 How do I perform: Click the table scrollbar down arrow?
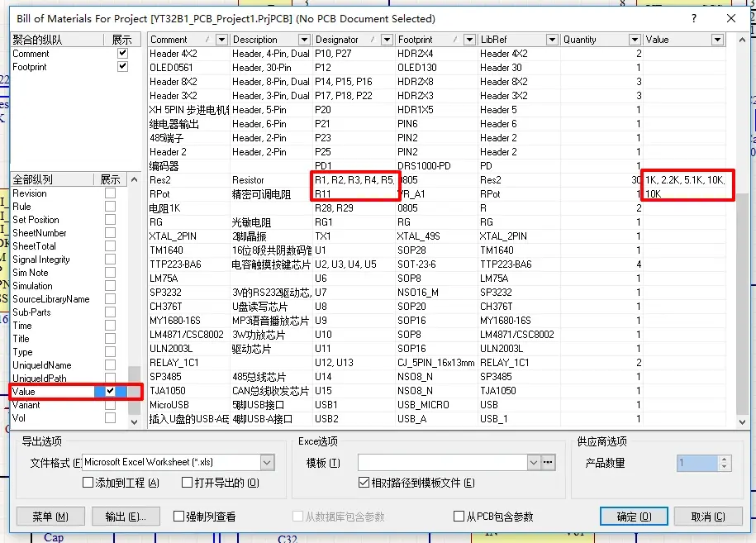point(742,422)
